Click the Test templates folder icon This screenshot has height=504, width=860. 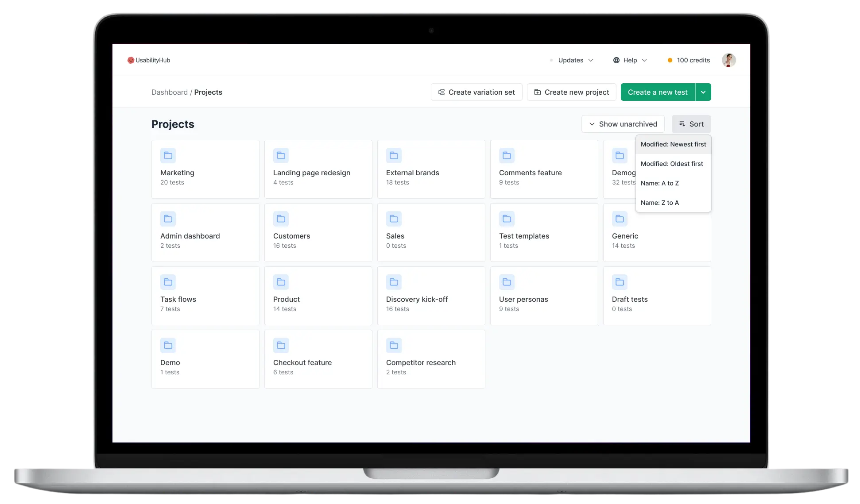click(507, 219)
